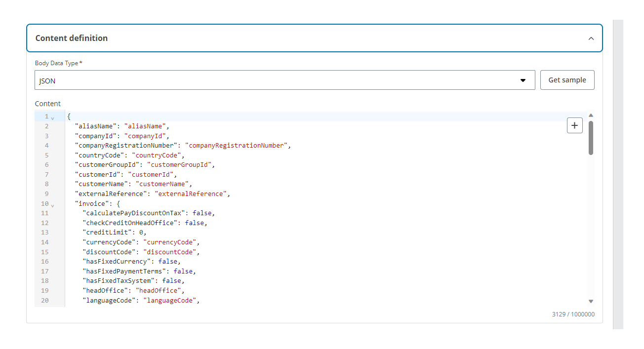This screenshot has width=644, height=349.
Task: Click line number 5 in the gutter
Action: click(46, 155)
